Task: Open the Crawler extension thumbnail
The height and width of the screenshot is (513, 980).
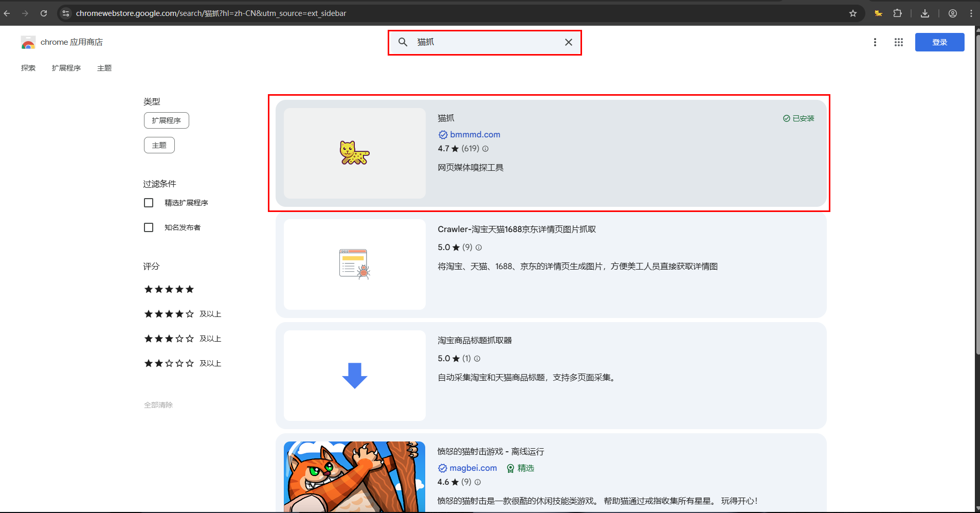Action: [355, 264]
